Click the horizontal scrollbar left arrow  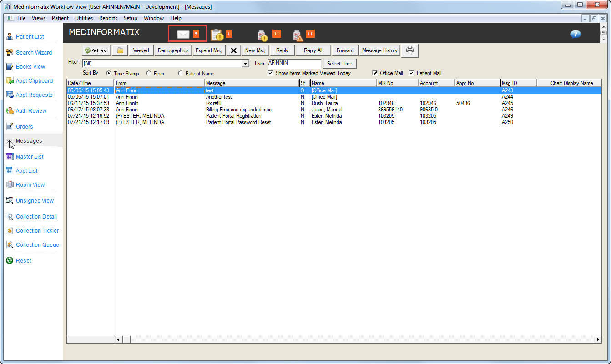119,339
